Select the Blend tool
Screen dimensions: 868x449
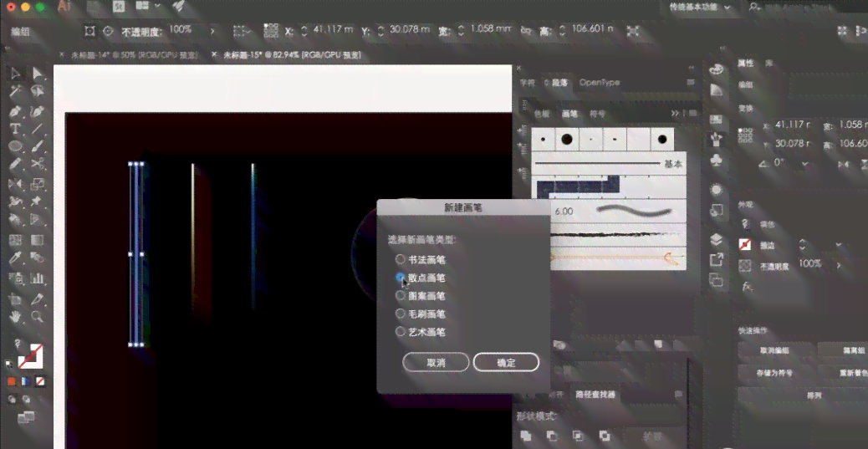point(37,258)
